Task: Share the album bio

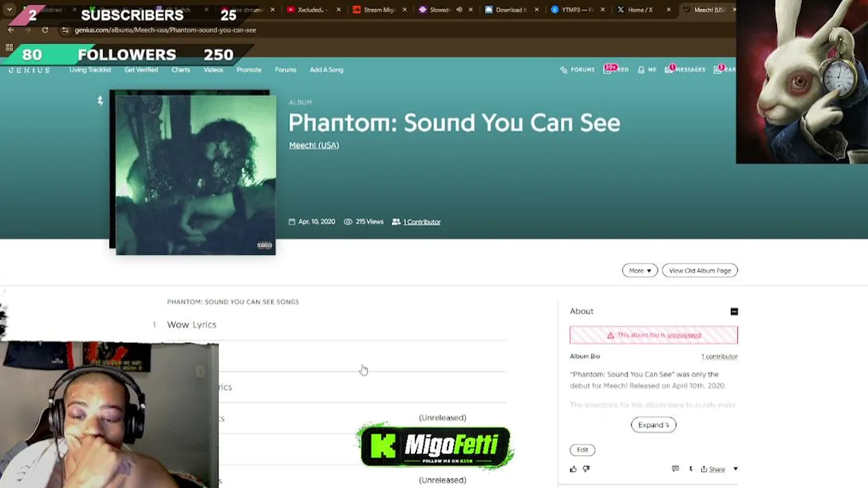Action: pyautogui.click(x=713, y=469)
